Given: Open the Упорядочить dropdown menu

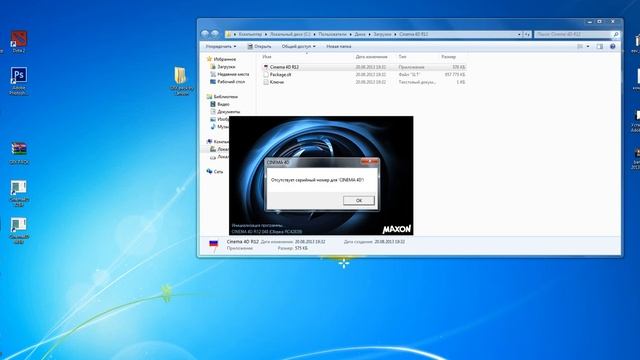Looking at the screenshot, I should (221, 47).
